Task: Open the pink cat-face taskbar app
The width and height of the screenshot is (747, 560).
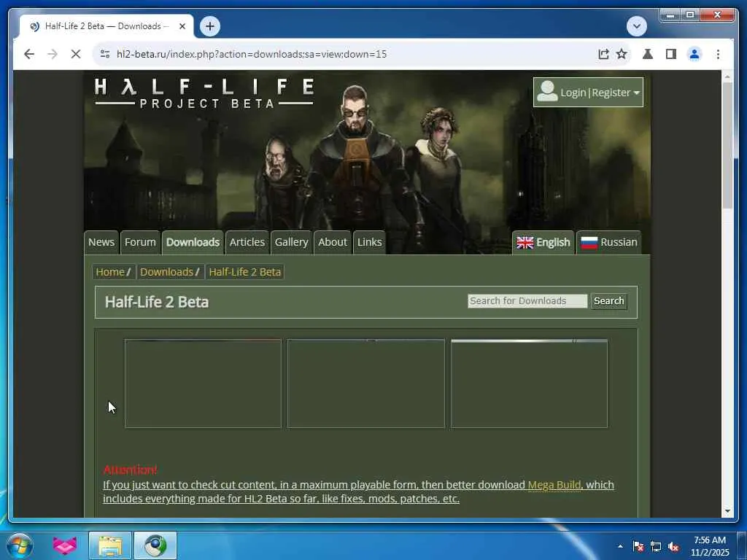Action: point(65,545)
